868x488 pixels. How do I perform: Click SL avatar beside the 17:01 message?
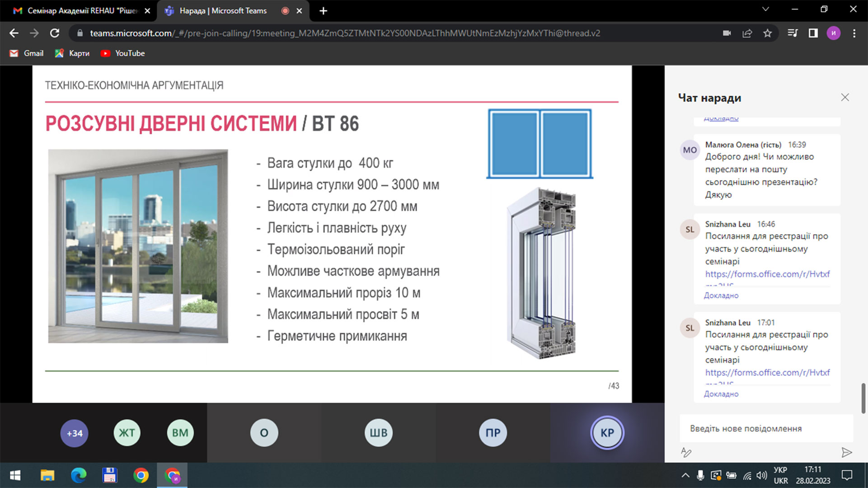690,328
